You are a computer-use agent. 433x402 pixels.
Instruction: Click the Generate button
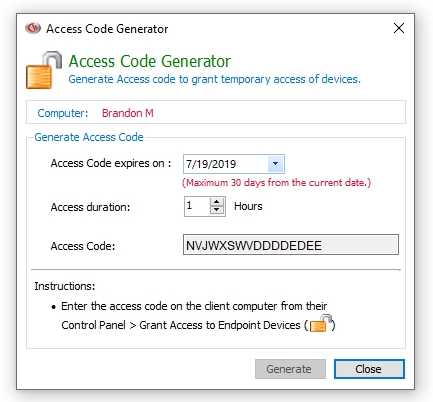point(290,369)
